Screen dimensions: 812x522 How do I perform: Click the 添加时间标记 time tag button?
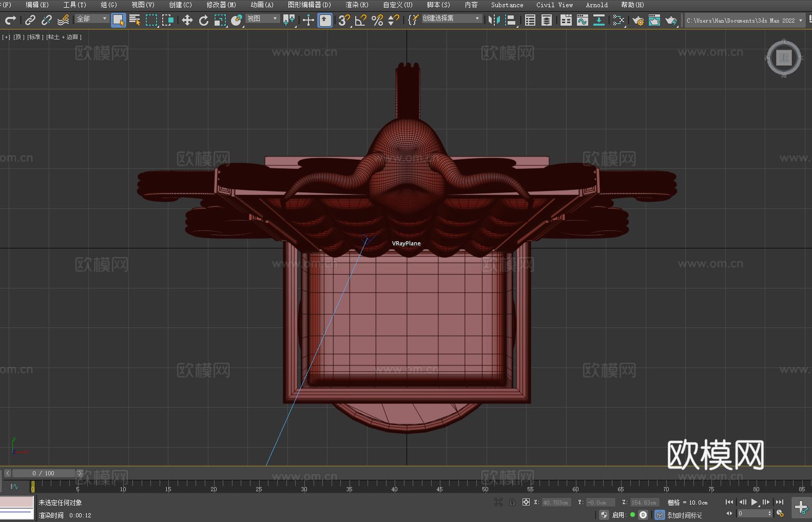(684, 515)
